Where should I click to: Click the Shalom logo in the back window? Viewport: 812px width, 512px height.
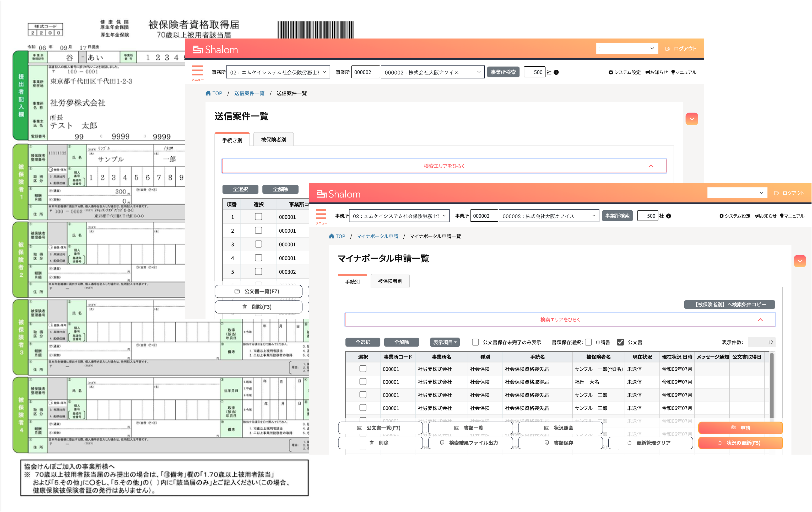click(x=215, y=50)
